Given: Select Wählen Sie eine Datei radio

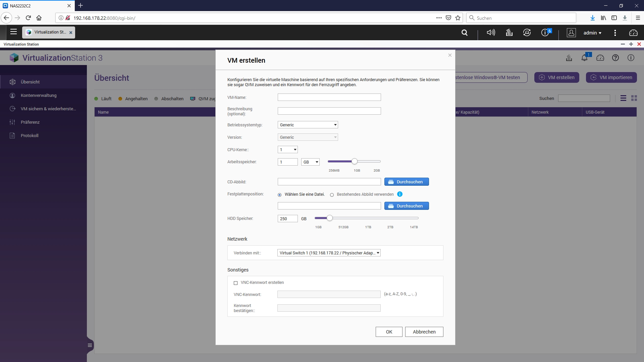Looking at the screenshot, I should (280, 195).
